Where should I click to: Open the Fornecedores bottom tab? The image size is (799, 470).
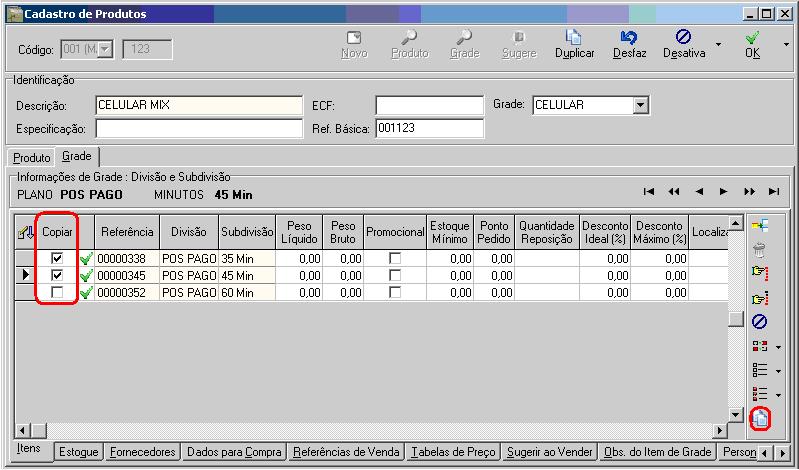(x=143, y=452)
